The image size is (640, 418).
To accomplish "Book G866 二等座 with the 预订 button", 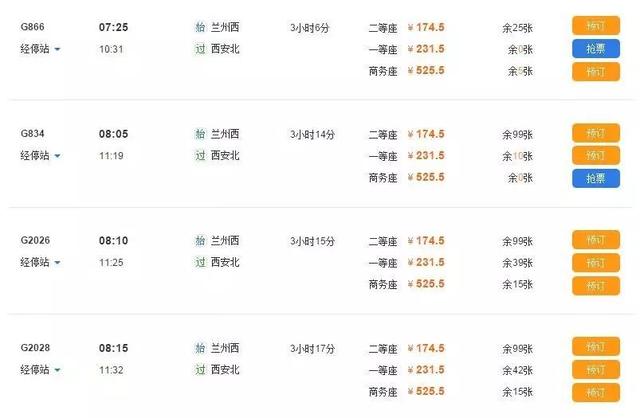I will click(596, 26).
